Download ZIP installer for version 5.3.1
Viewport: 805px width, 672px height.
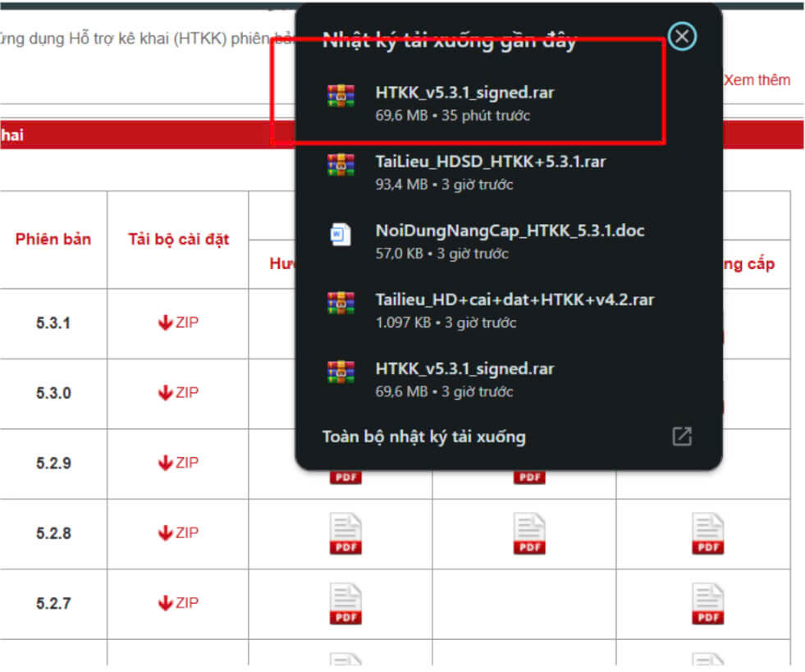[178, 322]
